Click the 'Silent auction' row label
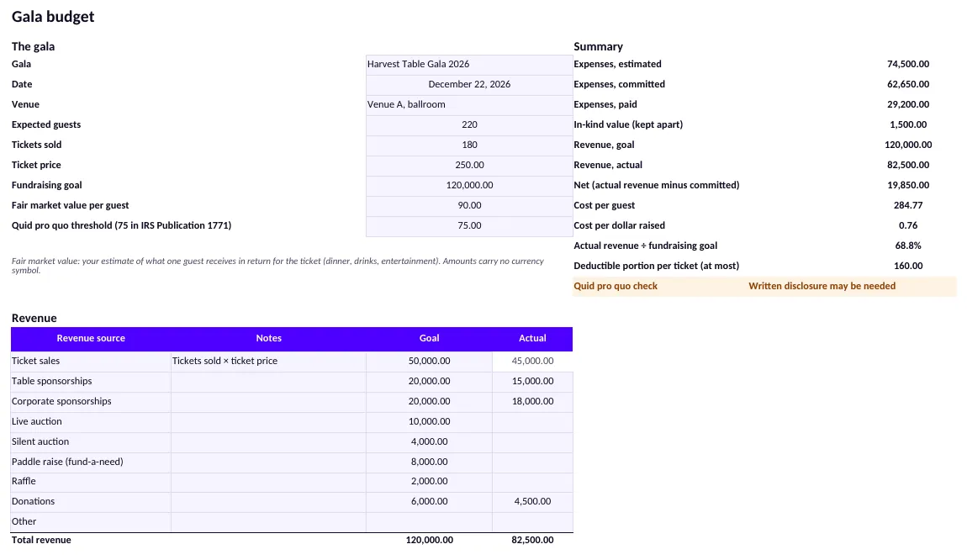 click(40, 441)
